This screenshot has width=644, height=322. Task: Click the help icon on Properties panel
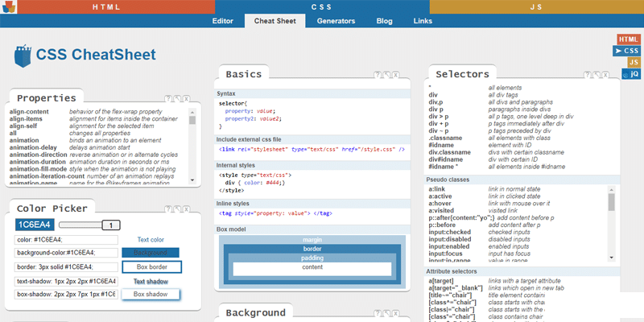[x=168, y=98]
